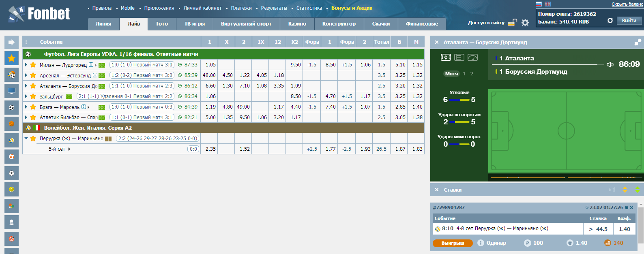
Task: Open the field view icon in the match tracker
Action: (x=446, y=58)
